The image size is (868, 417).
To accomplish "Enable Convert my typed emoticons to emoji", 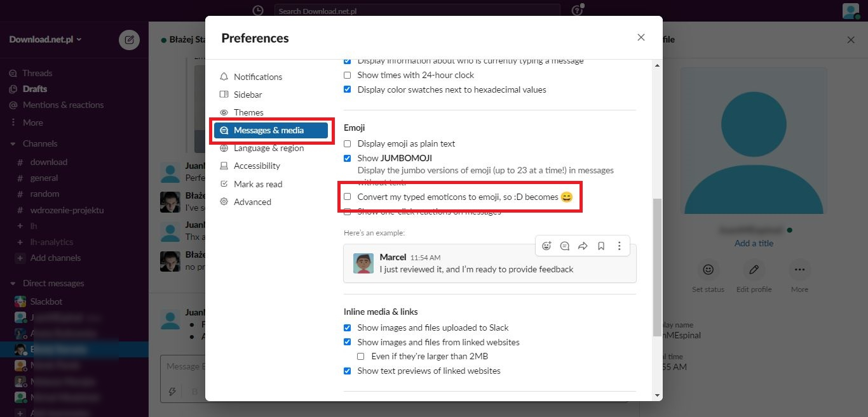I will [348, 197].
